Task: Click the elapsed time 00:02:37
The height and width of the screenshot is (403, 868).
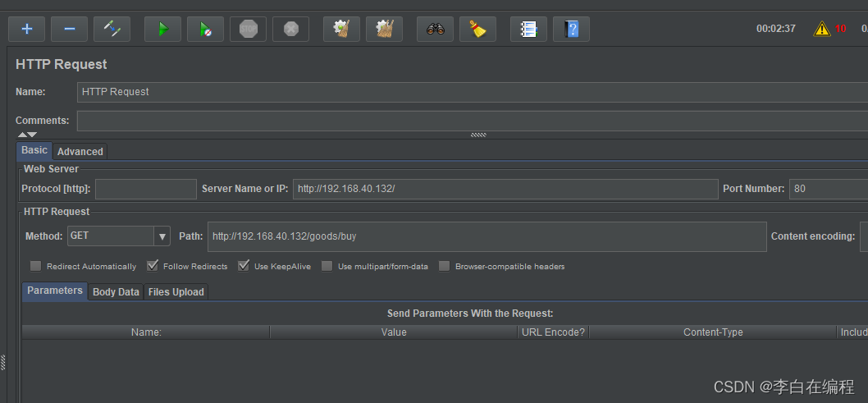Action: (x=775, y=29)
